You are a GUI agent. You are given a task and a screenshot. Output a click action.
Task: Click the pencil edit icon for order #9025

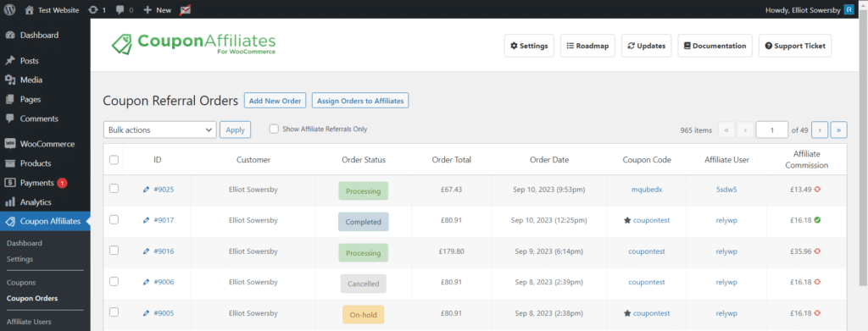coord(146,189)
